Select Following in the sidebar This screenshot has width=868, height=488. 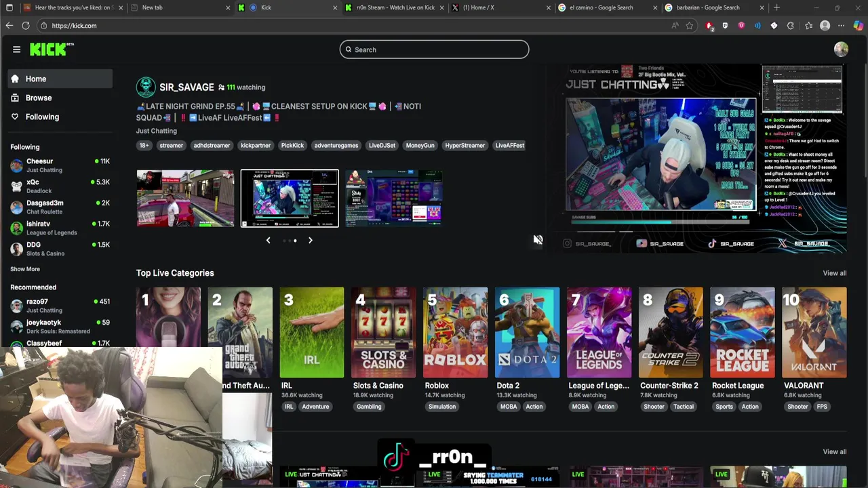(60, 117)
